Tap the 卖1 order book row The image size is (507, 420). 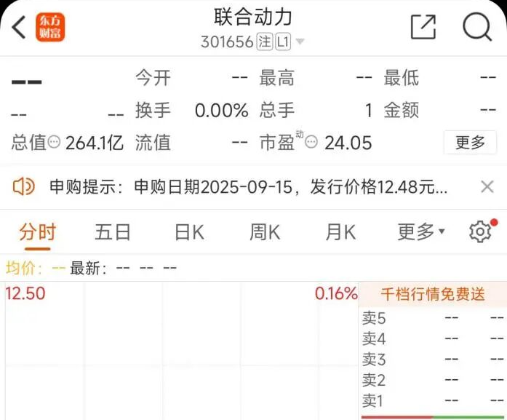[432, 400]
